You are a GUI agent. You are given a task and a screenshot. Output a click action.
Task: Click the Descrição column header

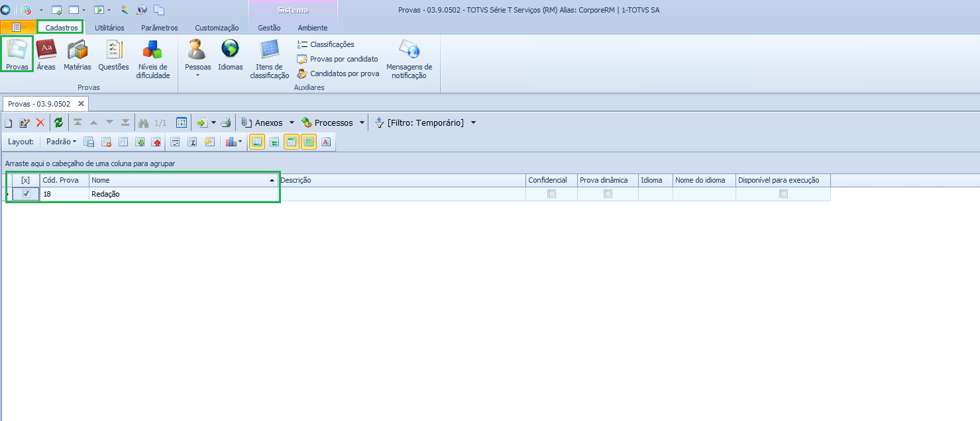pos(402,180)
